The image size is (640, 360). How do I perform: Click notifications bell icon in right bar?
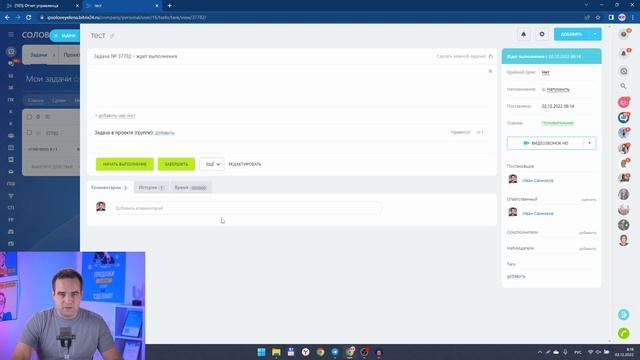623,53
